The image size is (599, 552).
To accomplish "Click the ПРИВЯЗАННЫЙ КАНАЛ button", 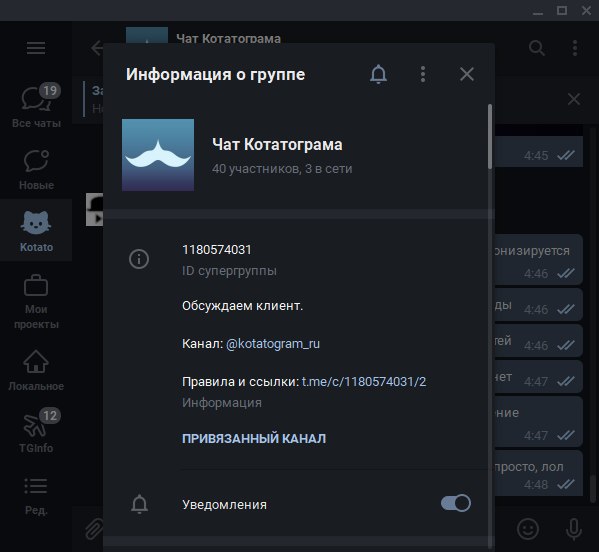I will tap(254, 439).
